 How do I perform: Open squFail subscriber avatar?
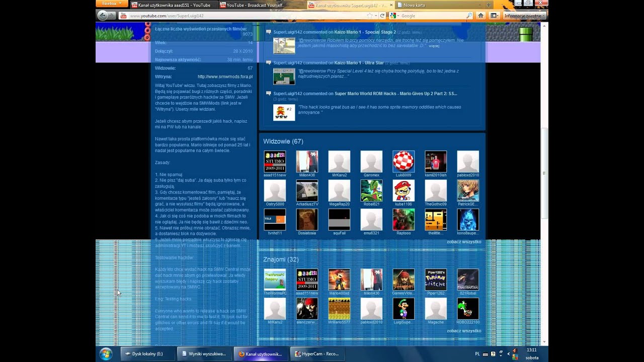tap(339, 220)
